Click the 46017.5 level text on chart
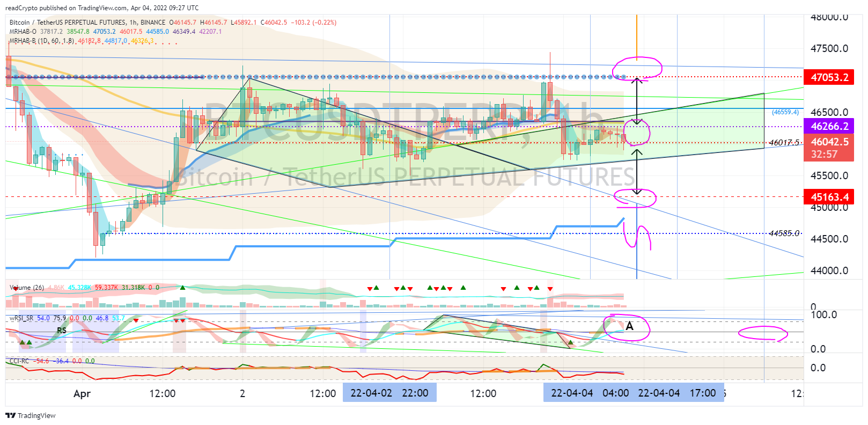 pos(784,142)
